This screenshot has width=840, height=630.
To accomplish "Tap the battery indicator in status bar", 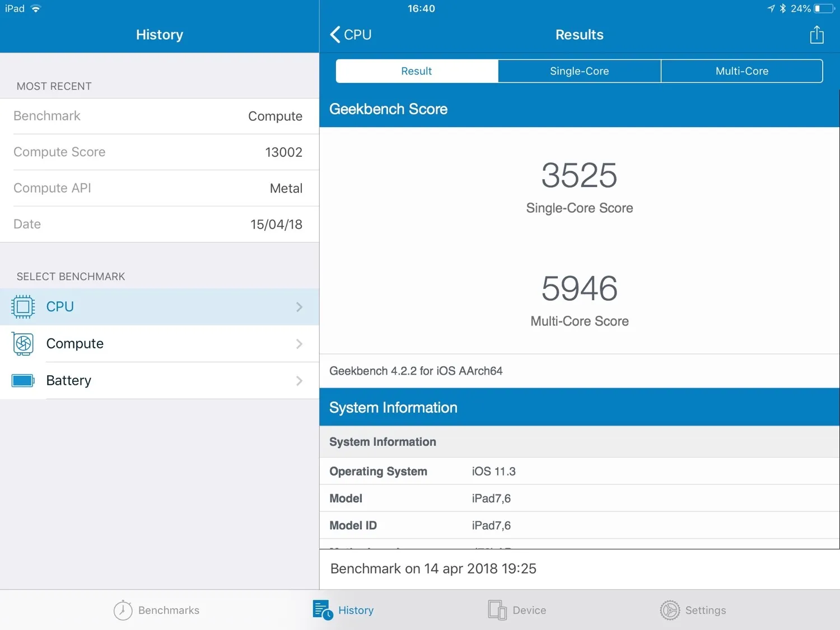I will tap(824, 8).
